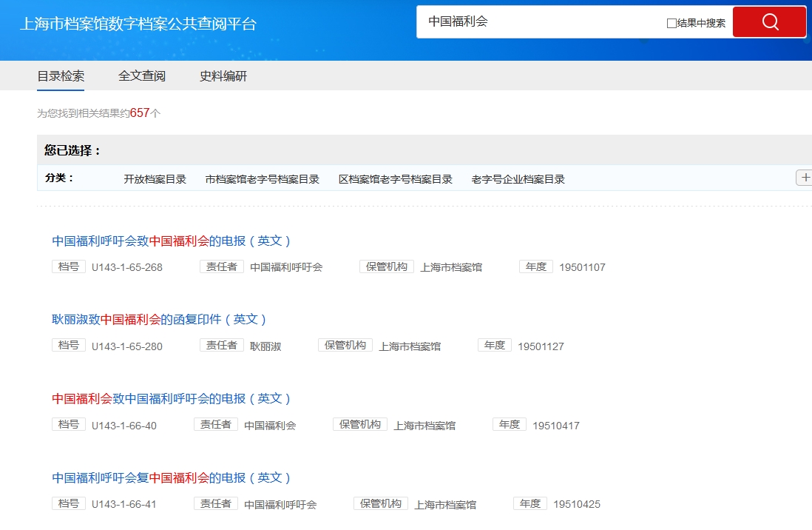Viewport: 812px width, 530px height.
Task: Open result 耿丽淑致中国福利会的函复印件
Action: [159, 319]
